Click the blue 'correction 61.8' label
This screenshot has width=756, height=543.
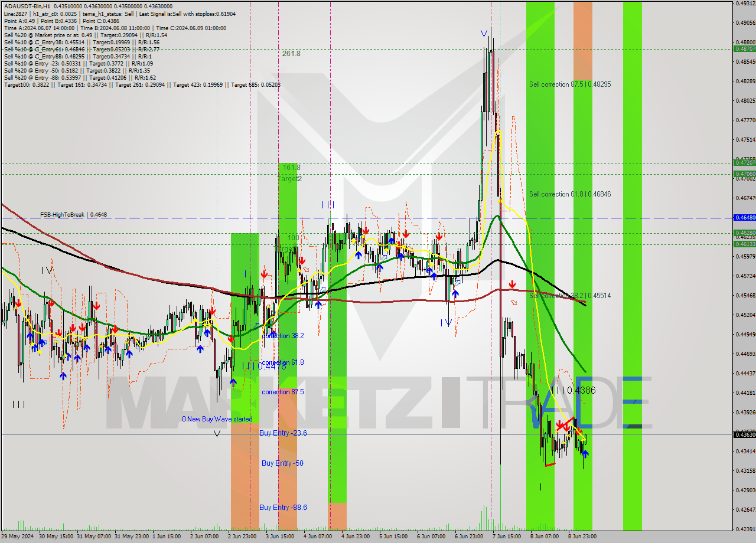pos(283,362)
